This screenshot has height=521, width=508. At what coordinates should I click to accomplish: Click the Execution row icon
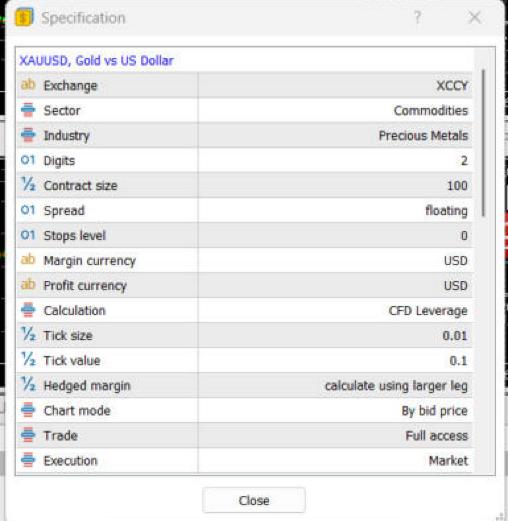(28, 460)
